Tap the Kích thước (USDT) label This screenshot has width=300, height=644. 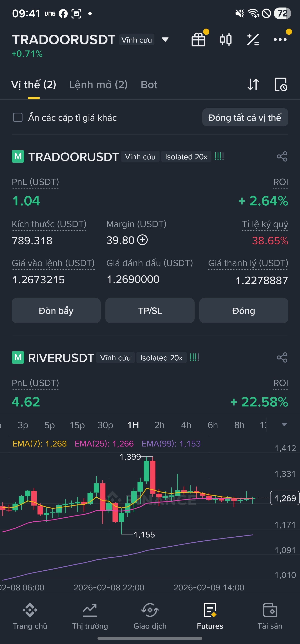[x=49, y=224]
